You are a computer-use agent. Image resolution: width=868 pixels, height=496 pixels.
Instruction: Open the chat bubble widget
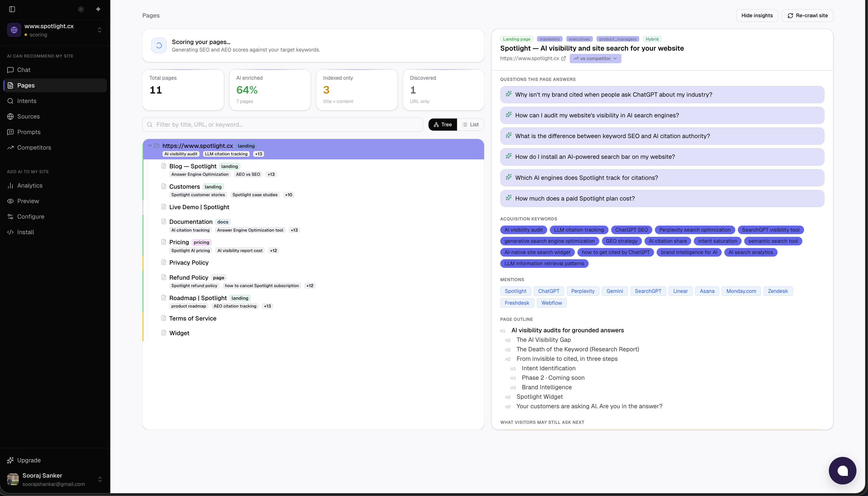pyautogui.click(x=842, y=470)
